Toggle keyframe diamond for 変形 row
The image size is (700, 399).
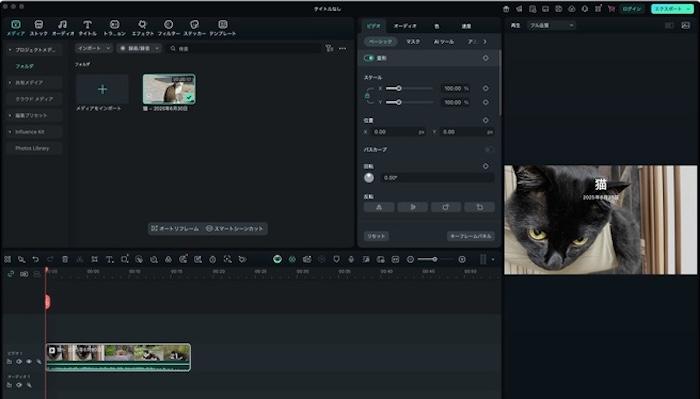click(x=486, y=58)
